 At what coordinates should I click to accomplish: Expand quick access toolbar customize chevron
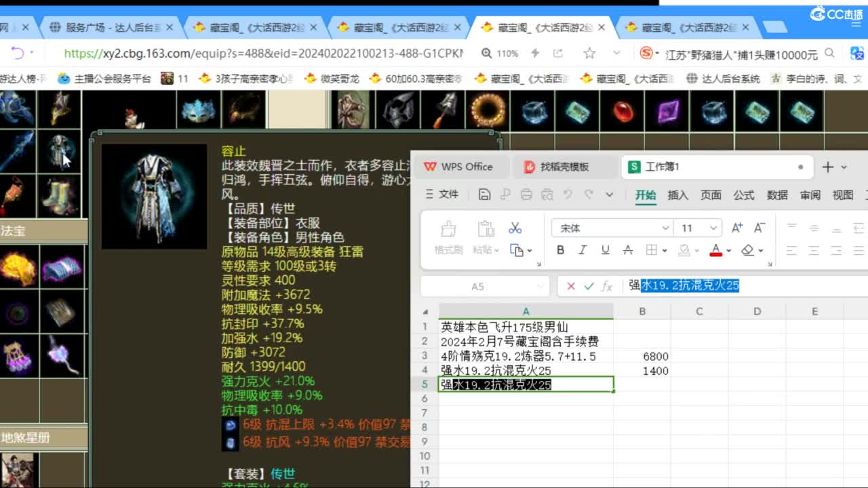(609, 195)
